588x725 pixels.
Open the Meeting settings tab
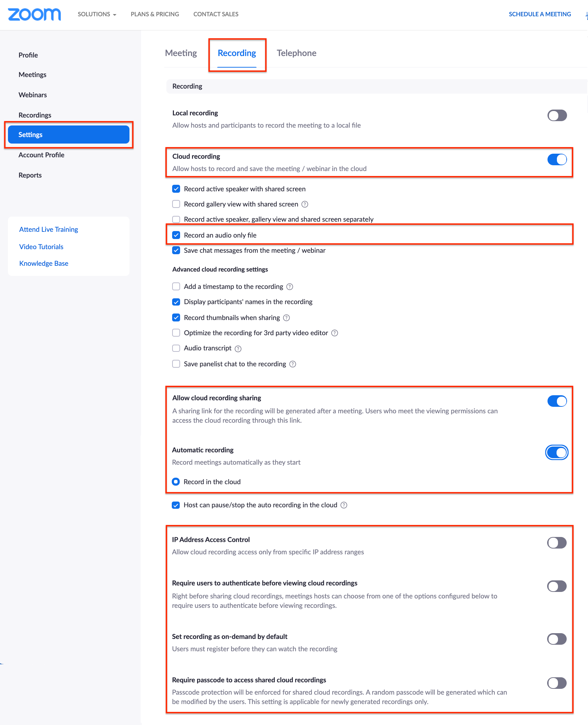click(x=181, y=53)
